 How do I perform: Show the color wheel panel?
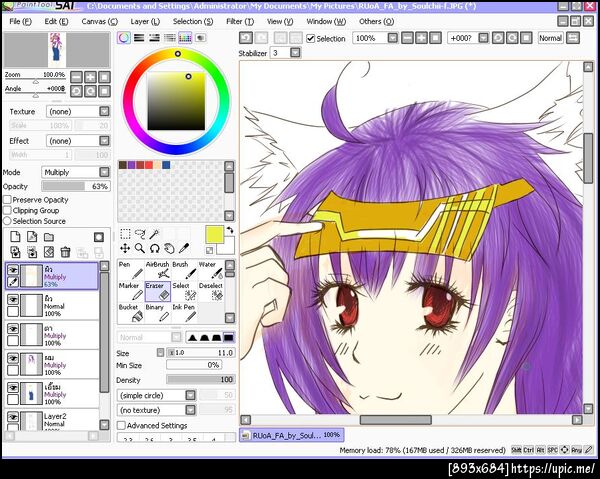(x=124, y=37)
